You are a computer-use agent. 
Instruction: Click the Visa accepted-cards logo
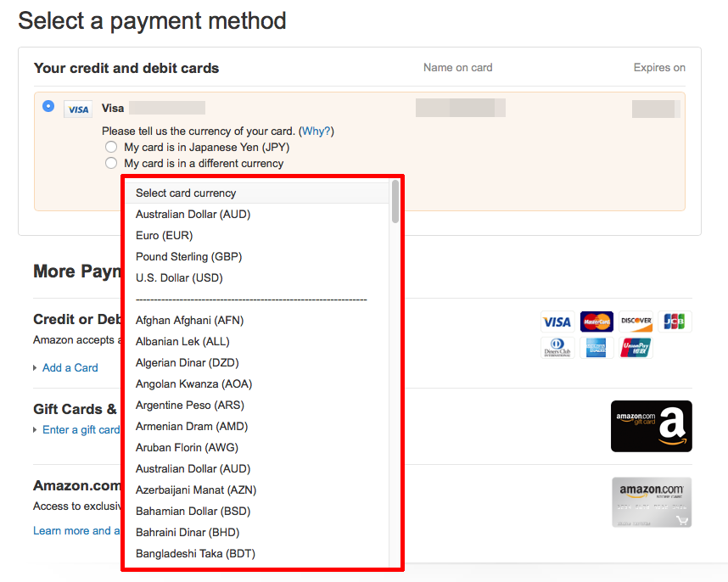(x=557, y=322)
